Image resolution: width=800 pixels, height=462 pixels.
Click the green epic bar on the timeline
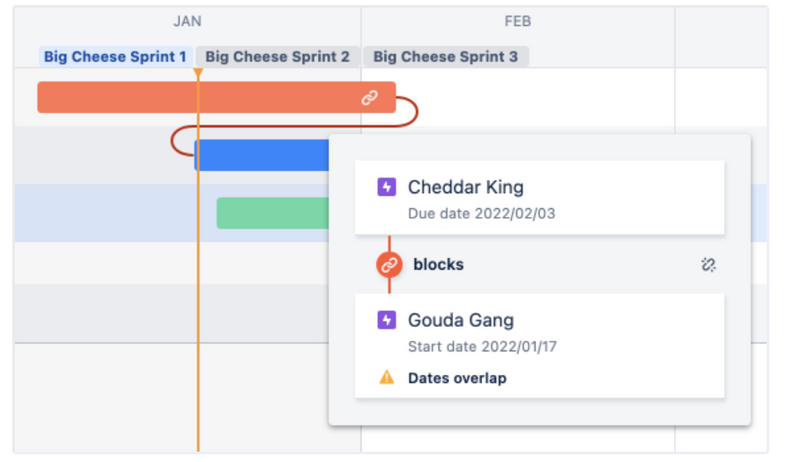(x=272, y=212)
